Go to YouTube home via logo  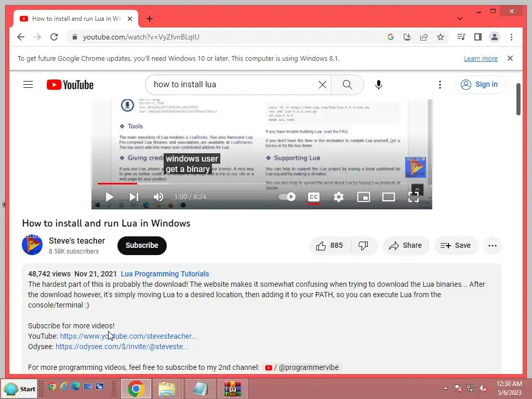(x=70, y=85)
